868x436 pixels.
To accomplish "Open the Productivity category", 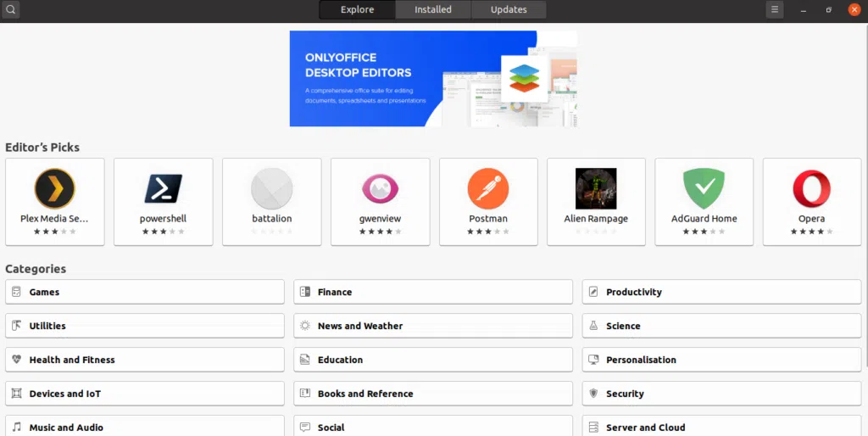I will tap(721, 292).
